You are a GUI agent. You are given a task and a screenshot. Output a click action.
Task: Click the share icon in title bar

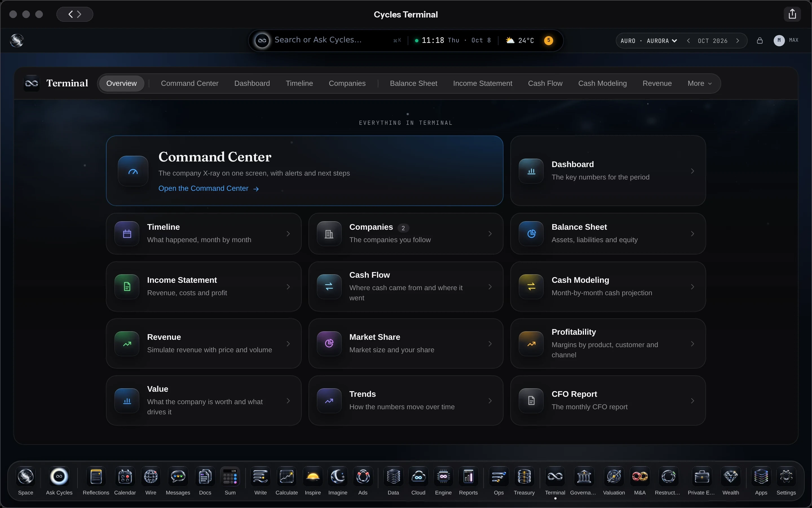[792, 14]
